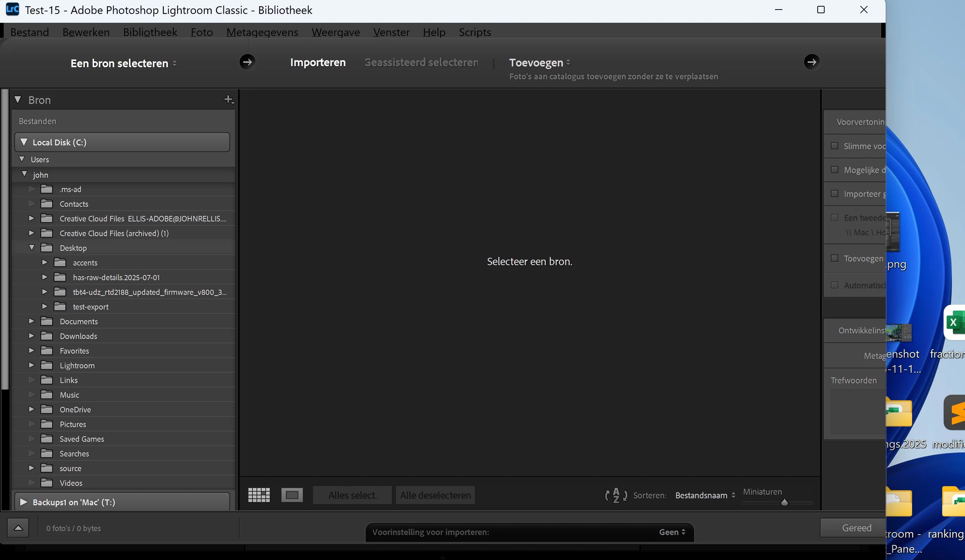This screenshot has width=965, height=560.
Task: Click the A-Z sort direction icon
Action: pos(616,495)
